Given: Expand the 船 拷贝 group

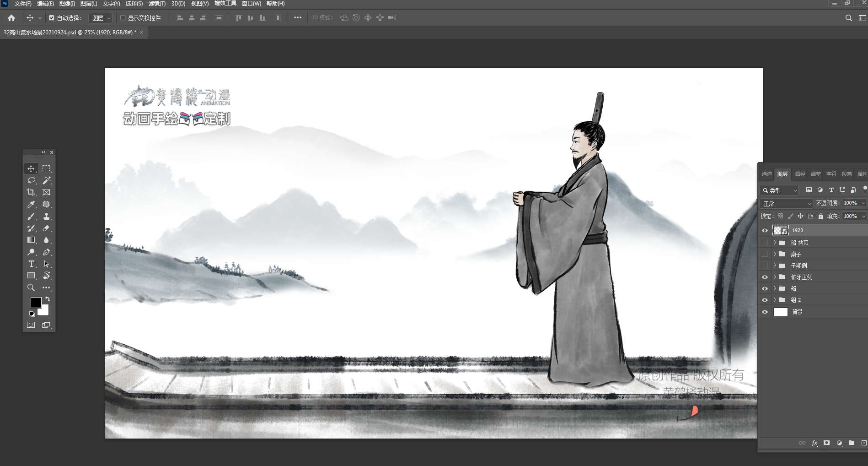Looking at the screenshot, I should [x=775, y=243].
